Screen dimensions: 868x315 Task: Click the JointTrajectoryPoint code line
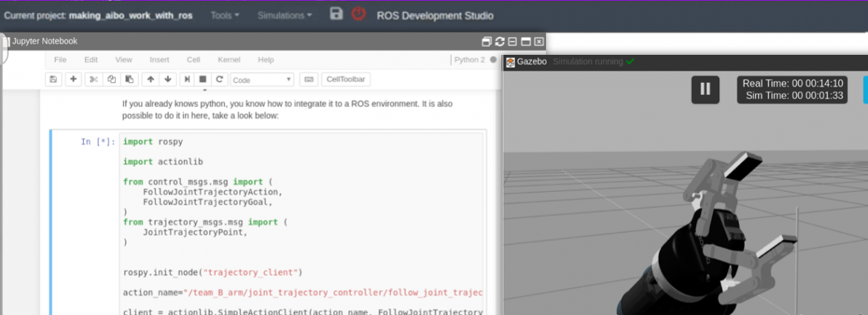point(194,232)
